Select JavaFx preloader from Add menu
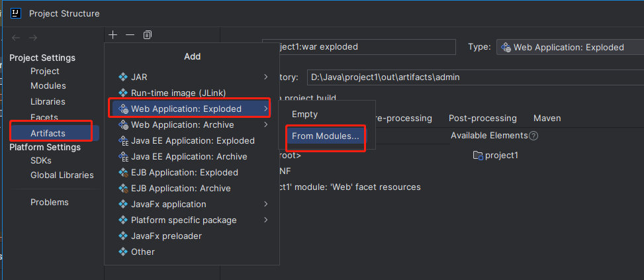The width and height of the screenshot is (644, 280). click(x=166, y=236)
